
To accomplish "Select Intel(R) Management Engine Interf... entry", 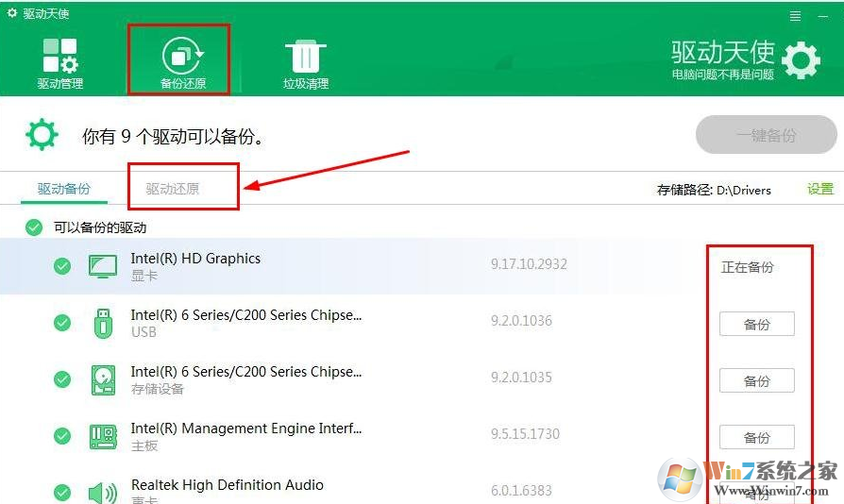I will click(246, 428).
